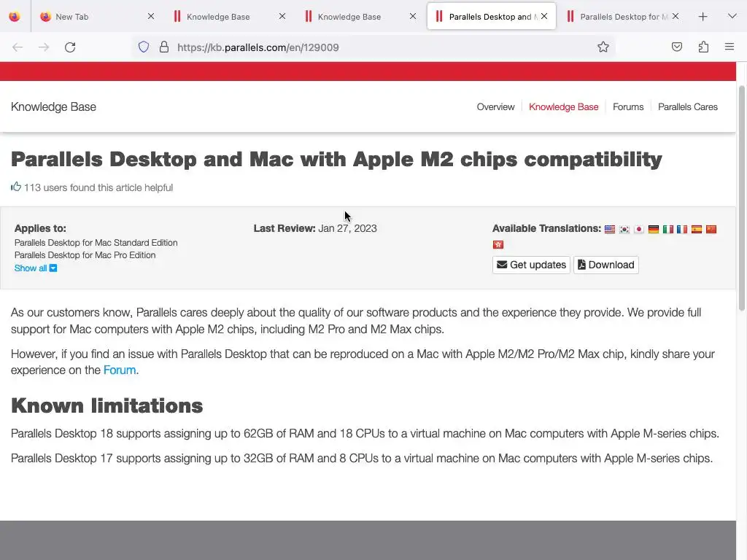Viewport: 747px width, 560px height.
Task: Open the Knowledge Base navigation link
Action: [564, 106]
